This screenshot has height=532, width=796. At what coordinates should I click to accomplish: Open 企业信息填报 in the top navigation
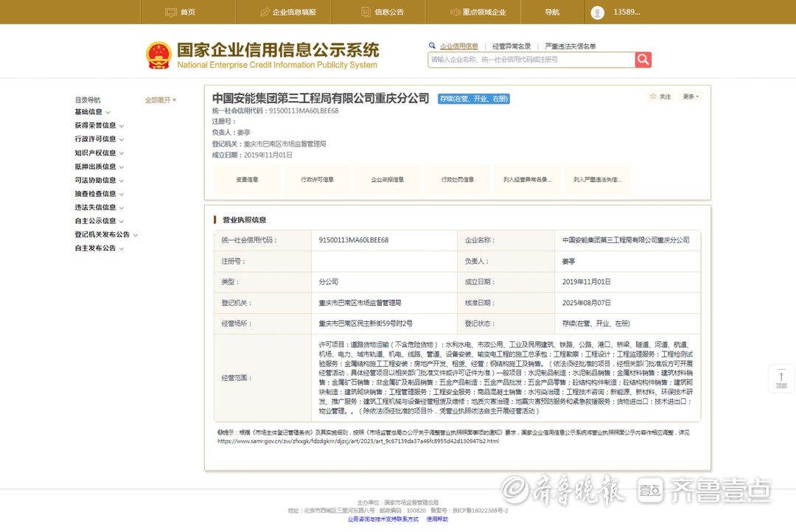click(x=288, y=13)
